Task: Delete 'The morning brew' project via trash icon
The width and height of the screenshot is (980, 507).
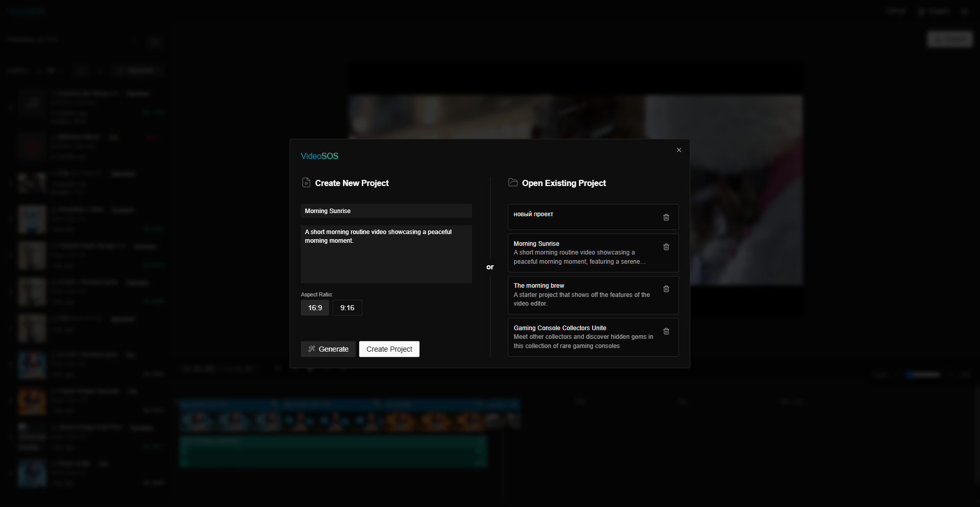Action: tap(666, 289)
